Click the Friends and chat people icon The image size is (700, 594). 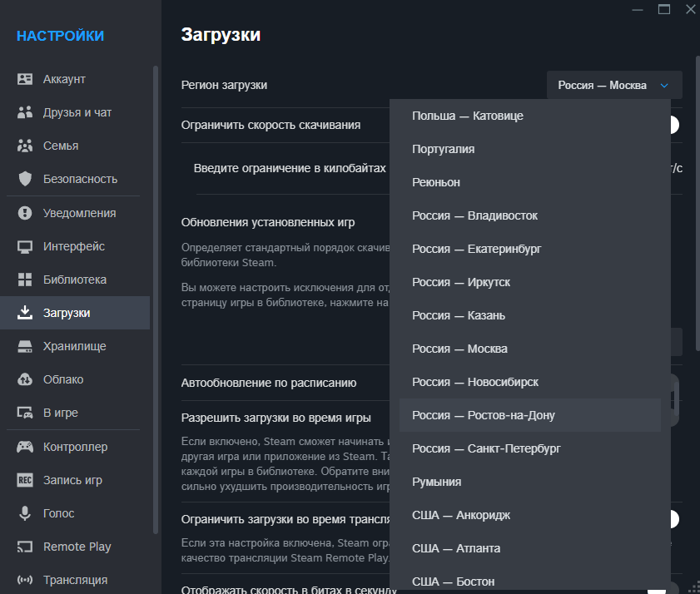(25, 112)
